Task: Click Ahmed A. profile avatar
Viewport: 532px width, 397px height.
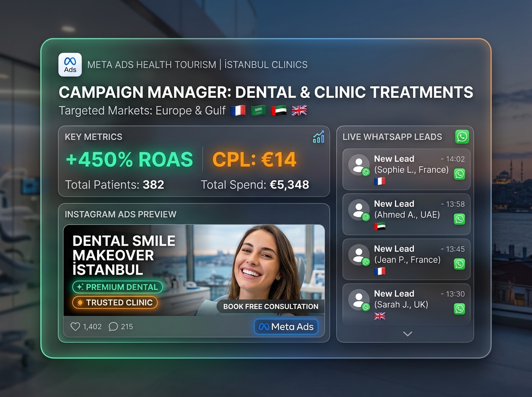Action: (359, 210)
